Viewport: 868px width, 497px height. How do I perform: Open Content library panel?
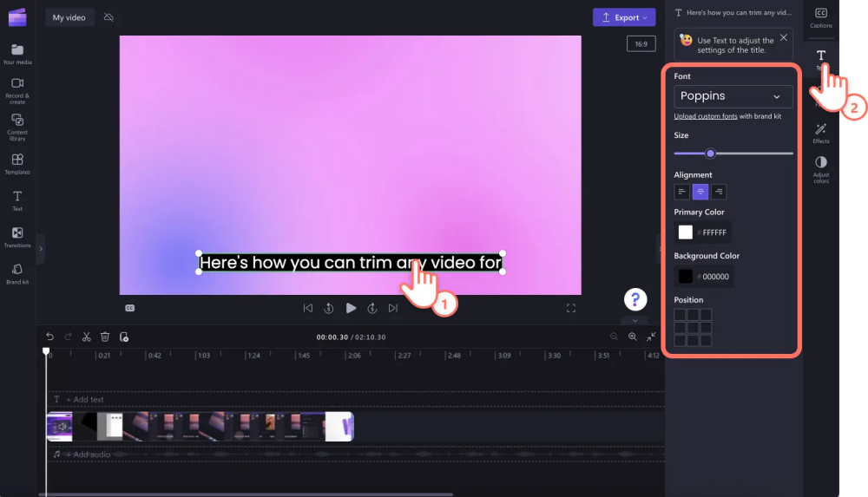17,127
